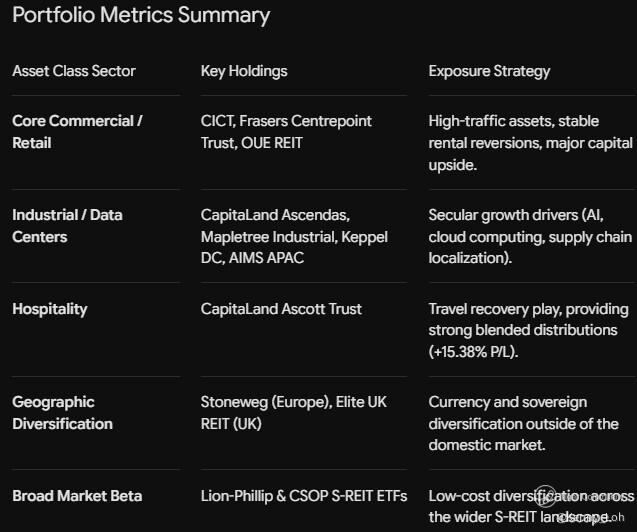This screenshot has height=532, width=637.
Task: Click the circular watermark logo
Action: click(545, 496)
